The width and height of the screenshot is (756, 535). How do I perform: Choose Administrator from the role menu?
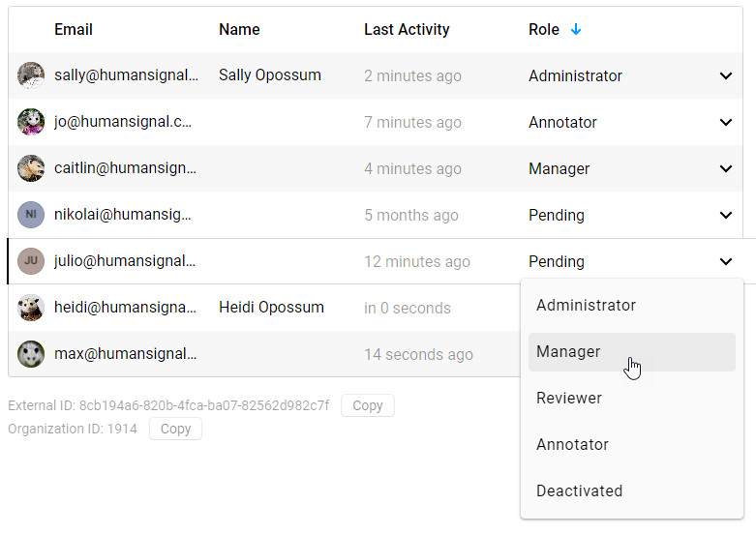coord(586,306)
